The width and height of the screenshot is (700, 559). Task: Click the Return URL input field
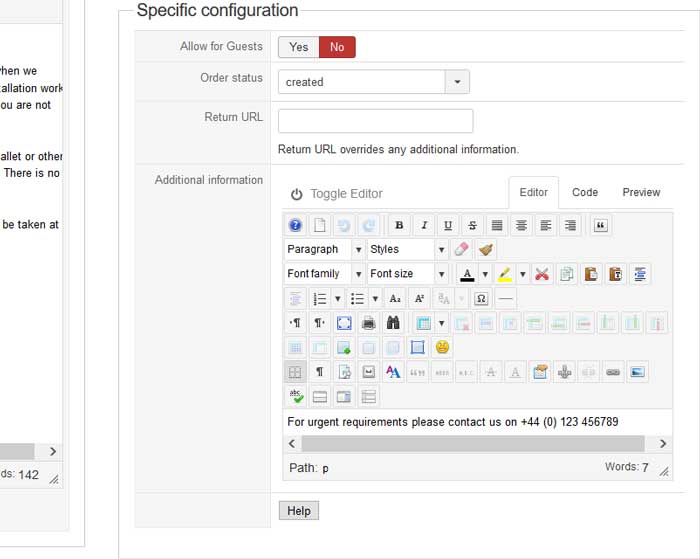tap(375, 121)
